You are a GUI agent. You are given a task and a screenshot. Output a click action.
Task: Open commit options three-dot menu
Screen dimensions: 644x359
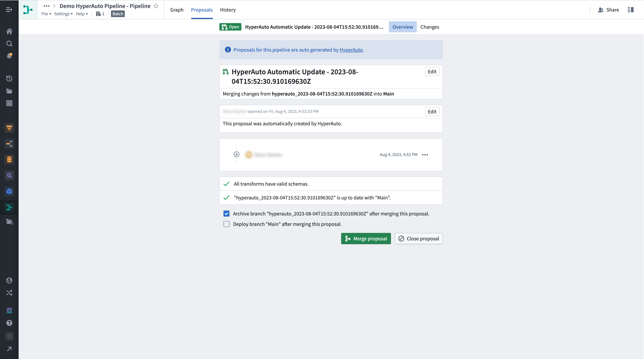[425, 155]
